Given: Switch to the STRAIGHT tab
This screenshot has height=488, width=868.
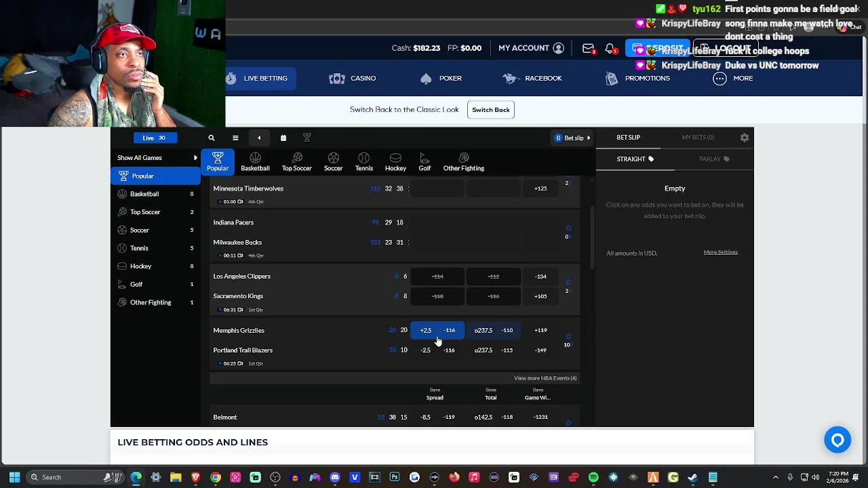Looking at the screenshot, I should 635,159.
